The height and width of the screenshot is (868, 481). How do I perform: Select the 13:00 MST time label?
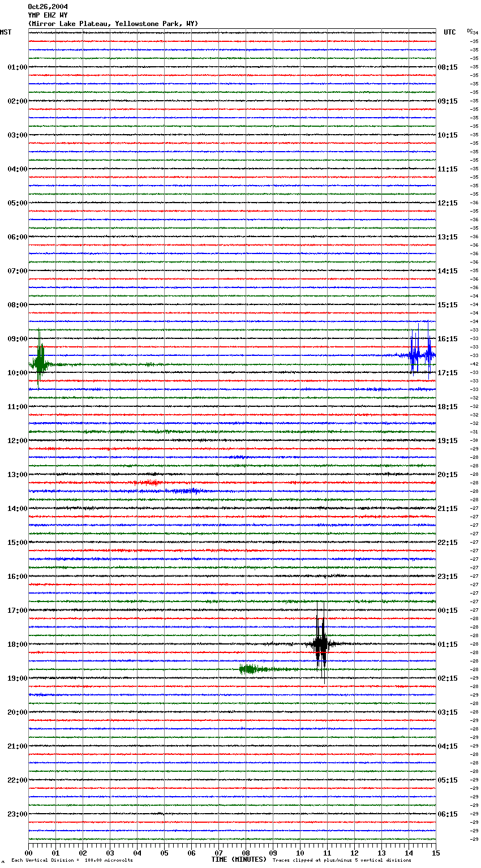17,475
